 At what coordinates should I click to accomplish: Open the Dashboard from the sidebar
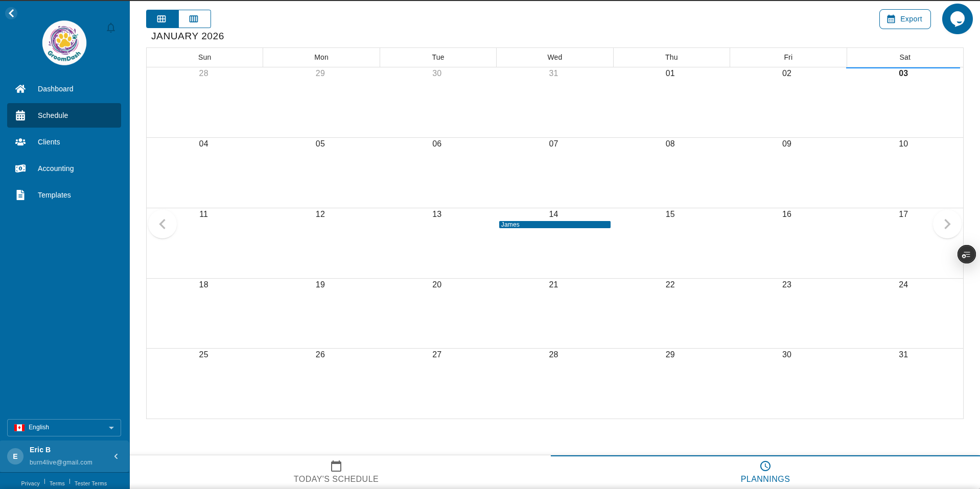tap(55, 89)
